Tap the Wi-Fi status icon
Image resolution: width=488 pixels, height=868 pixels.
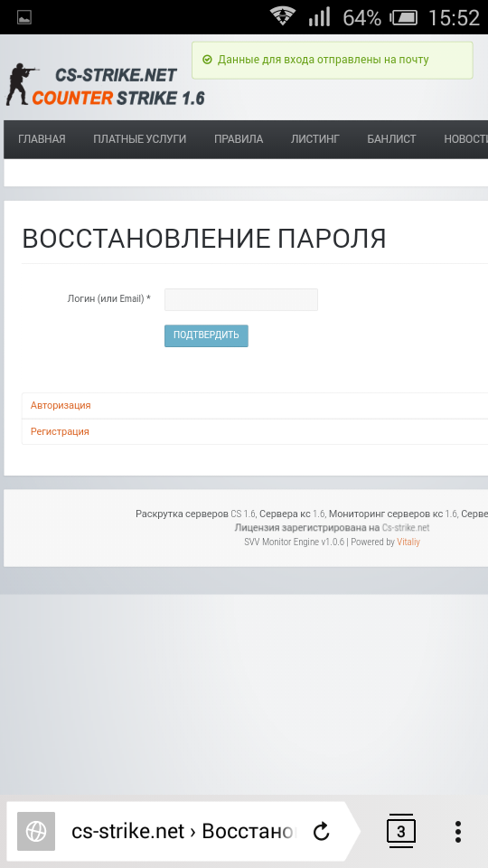(283, 16)
